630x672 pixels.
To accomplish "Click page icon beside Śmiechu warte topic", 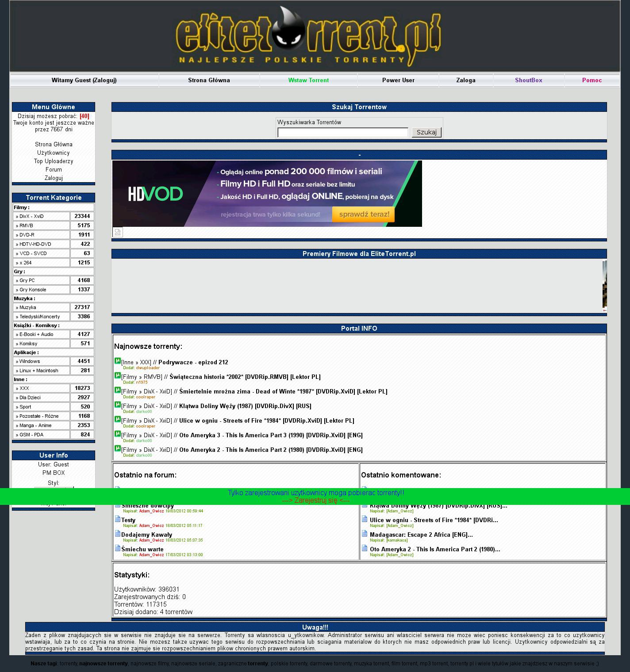I will tap(118, 548).
